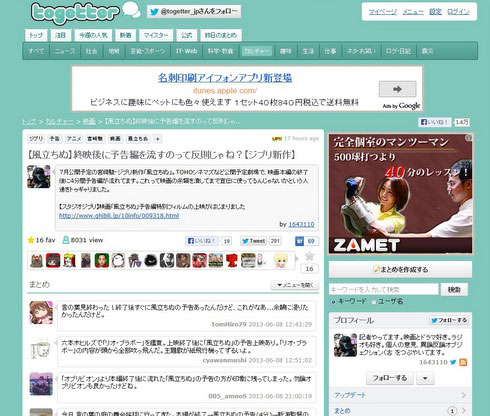Switch to the 新着 tab
Image resolution: width=490 pixels, height=416 pixels.
click(125, 35)
